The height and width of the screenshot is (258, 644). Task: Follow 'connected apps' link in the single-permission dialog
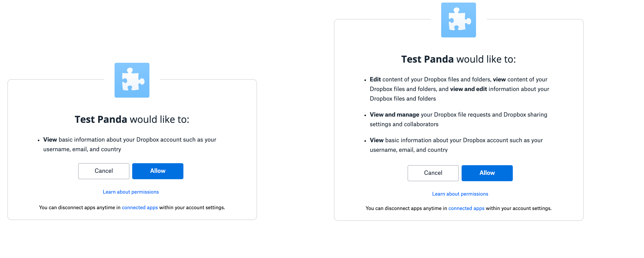(x=140, y=208)
